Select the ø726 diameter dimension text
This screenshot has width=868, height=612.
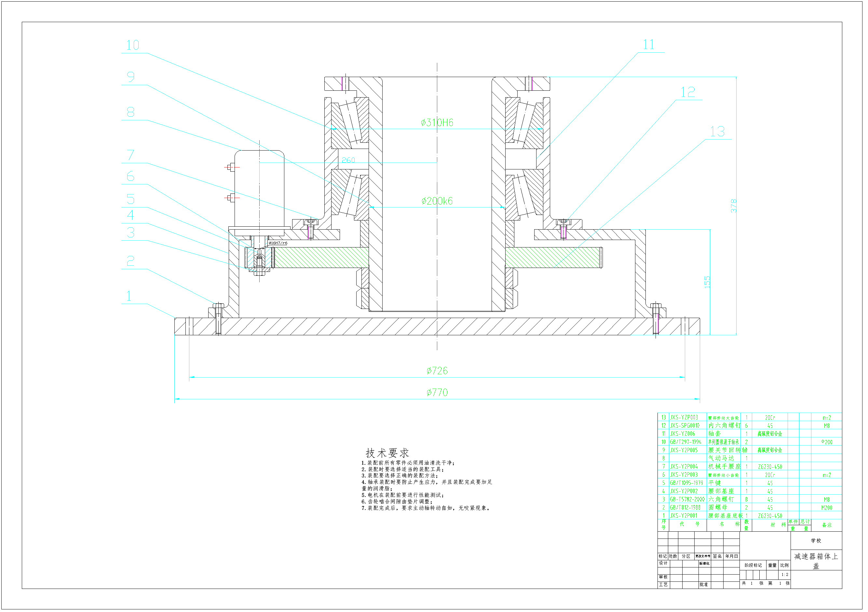437,371
